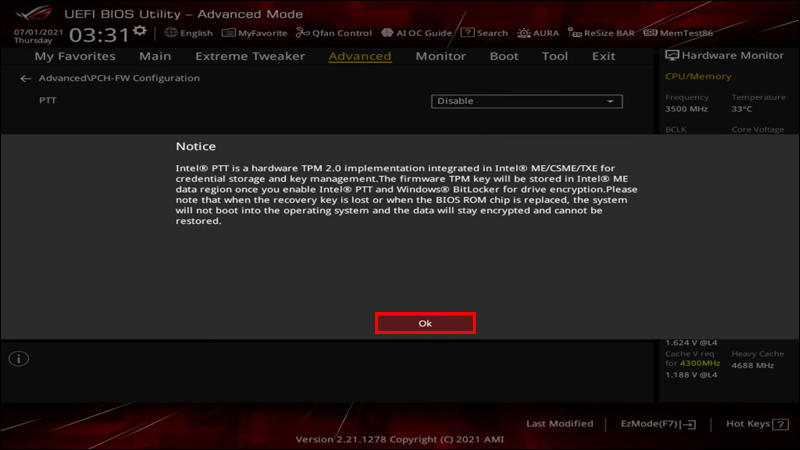800x450 pixels.
Task: Click the MemTest86 memory icon
Action: click(x=650, y=33)
